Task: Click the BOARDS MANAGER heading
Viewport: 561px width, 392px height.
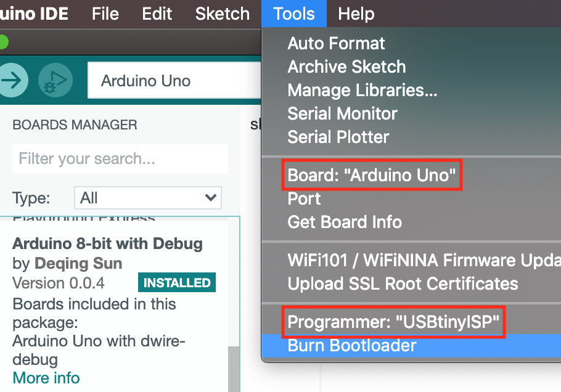Action: (x=75, y=125)
